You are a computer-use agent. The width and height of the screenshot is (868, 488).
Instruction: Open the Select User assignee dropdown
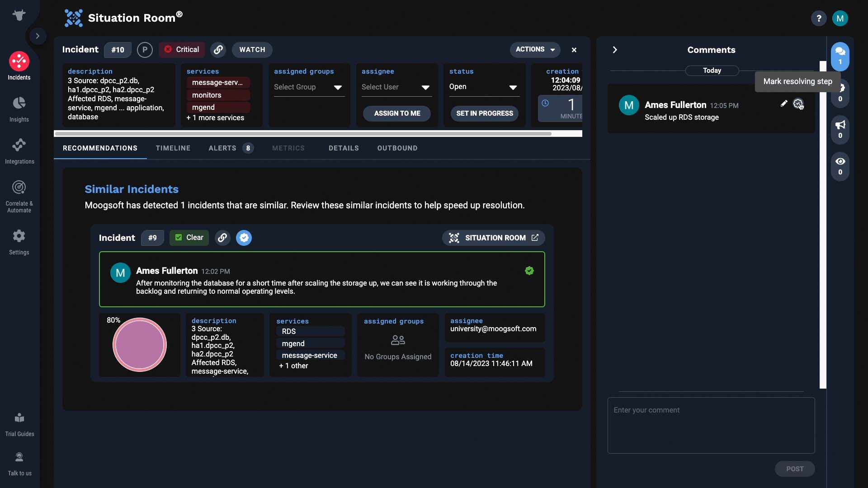click(396, 87)
